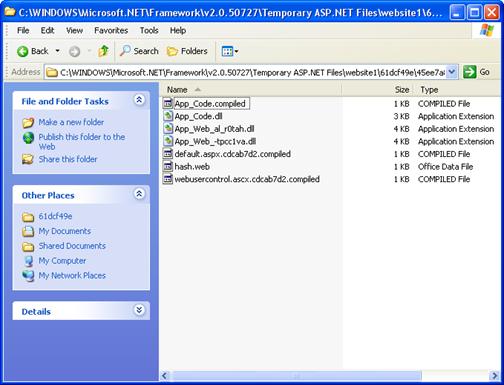Click the folder icon in the Address bar
The width and height of the screenshot is (504, 385).
pyautogui.click(x=52, y=72)
